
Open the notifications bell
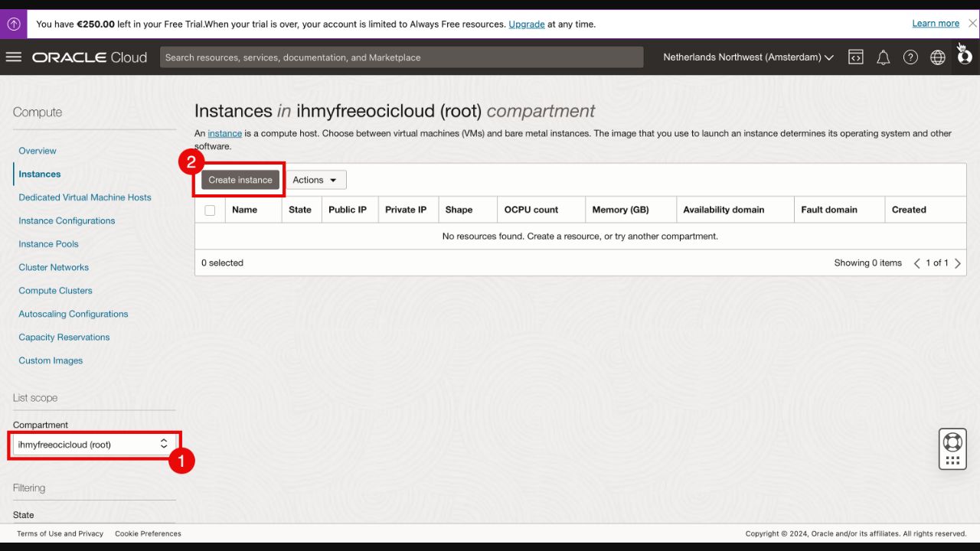pyautogui.click(x=884, y=57)
